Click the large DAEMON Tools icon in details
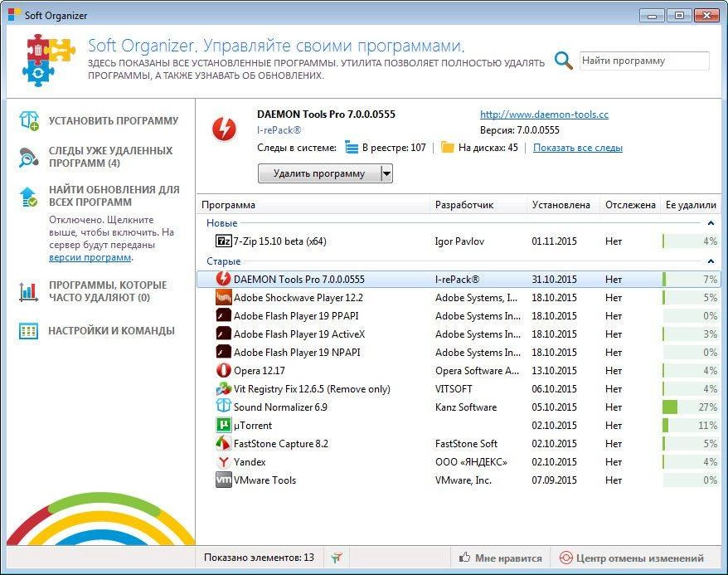This screenshot has width=728, height=575. [224, 129]
